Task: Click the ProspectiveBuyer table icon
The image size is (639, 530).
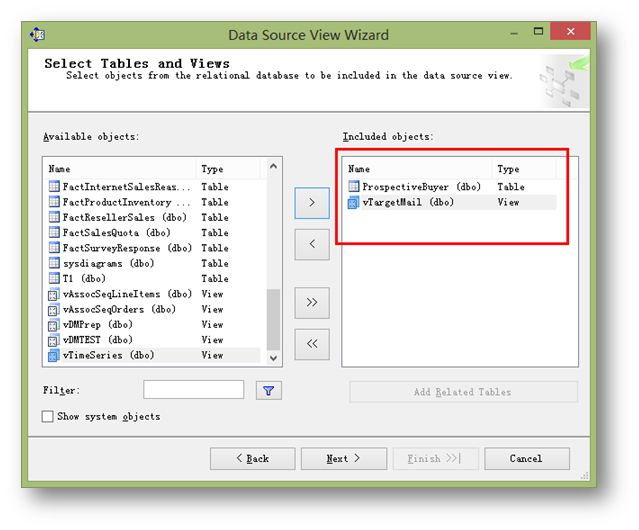Action: (x=354, y=187)
